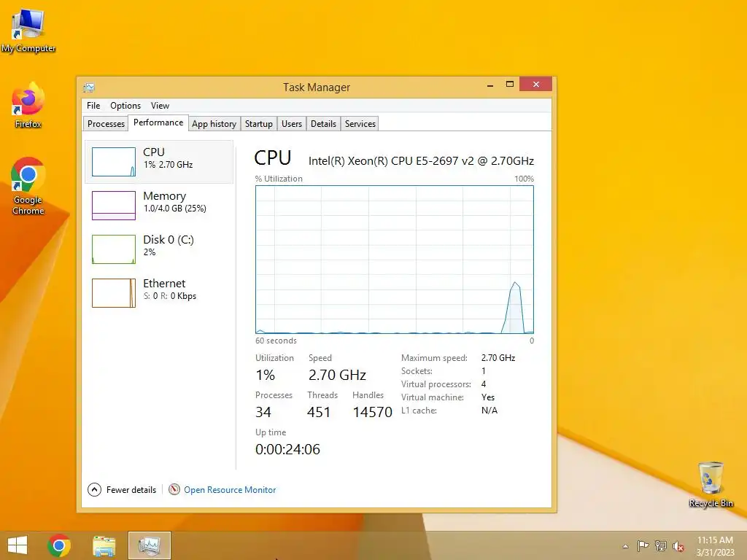Open Chrome from the taskbar
The image size is (747, 560).
59,545
